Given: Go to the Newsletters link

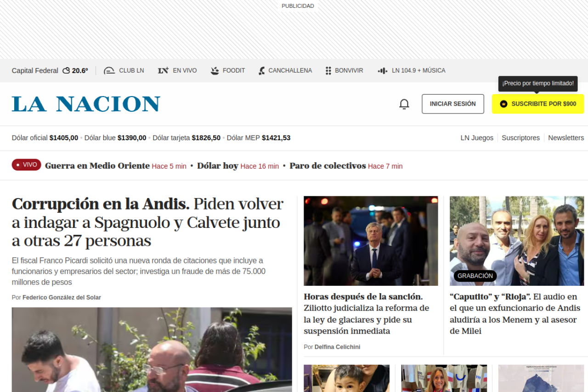Looking at the screenshot, I should click(566, 138).
